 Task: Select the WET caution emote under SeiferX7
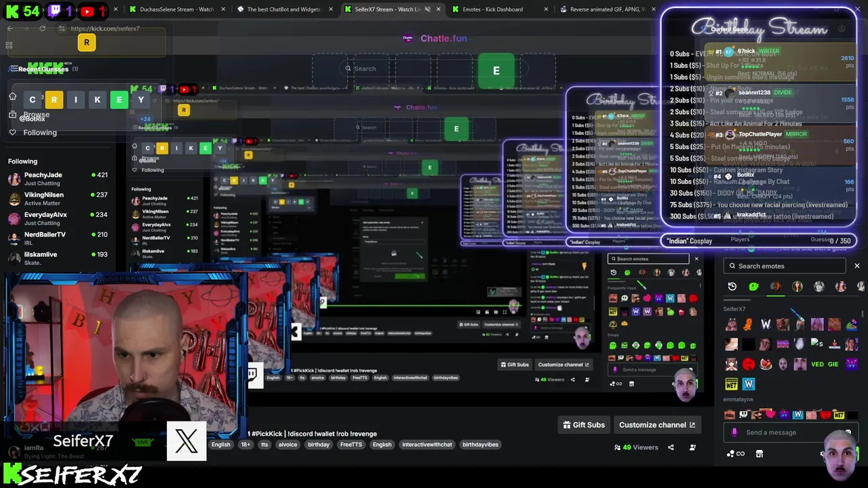pyautogui.click(x=732, y=384)
